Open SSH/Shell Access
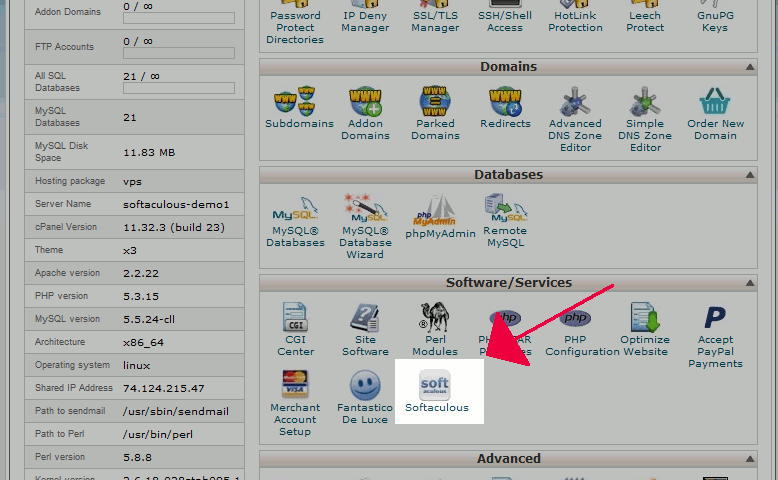 point(505,16)
